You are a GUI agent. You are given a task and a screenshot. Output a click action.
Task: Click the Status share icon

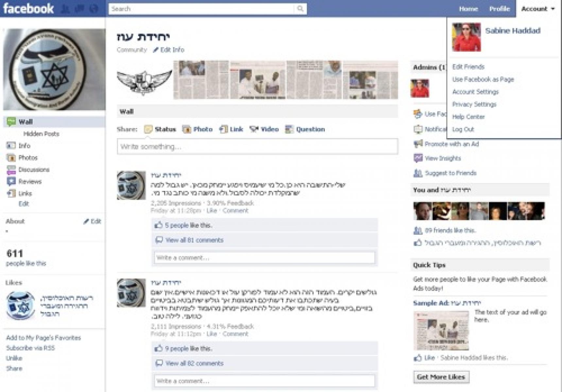click(x=148, y=129)
